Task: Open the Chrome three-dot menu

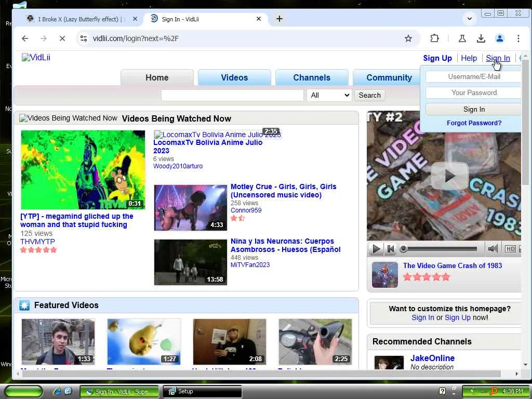Action: pos(518,38)
